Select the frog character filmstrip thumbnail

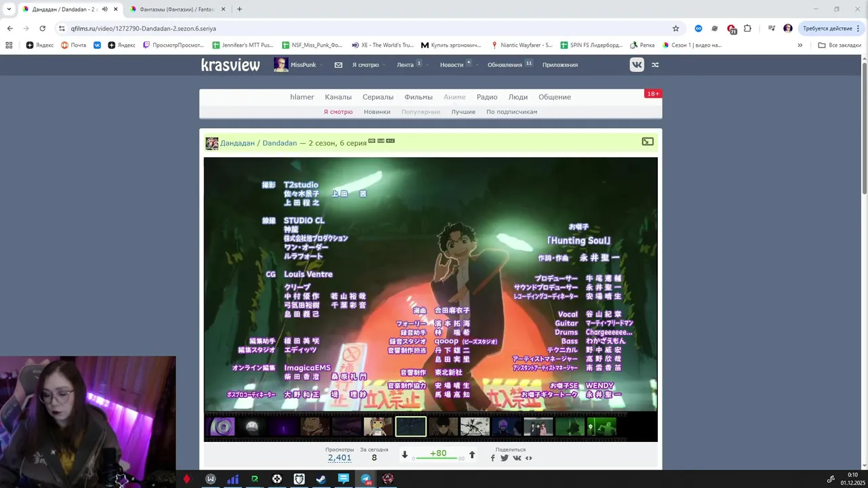(378, 426)
